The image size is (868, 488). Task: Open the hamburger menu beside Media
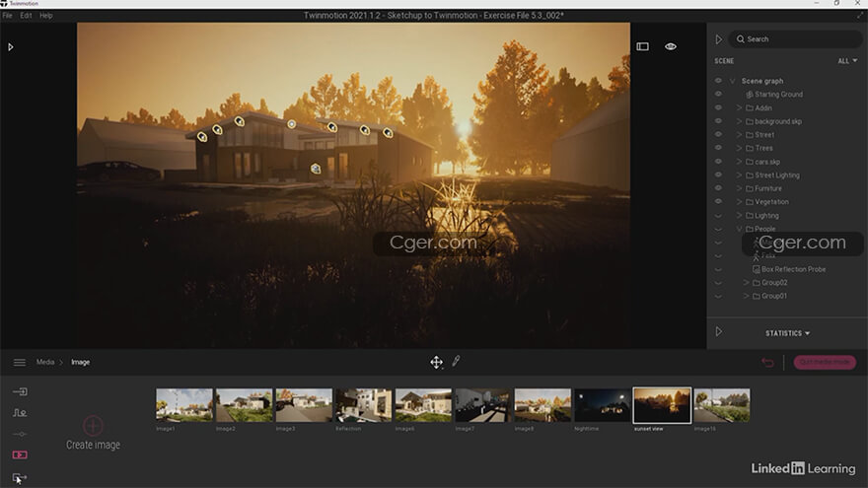click(20, 363)
